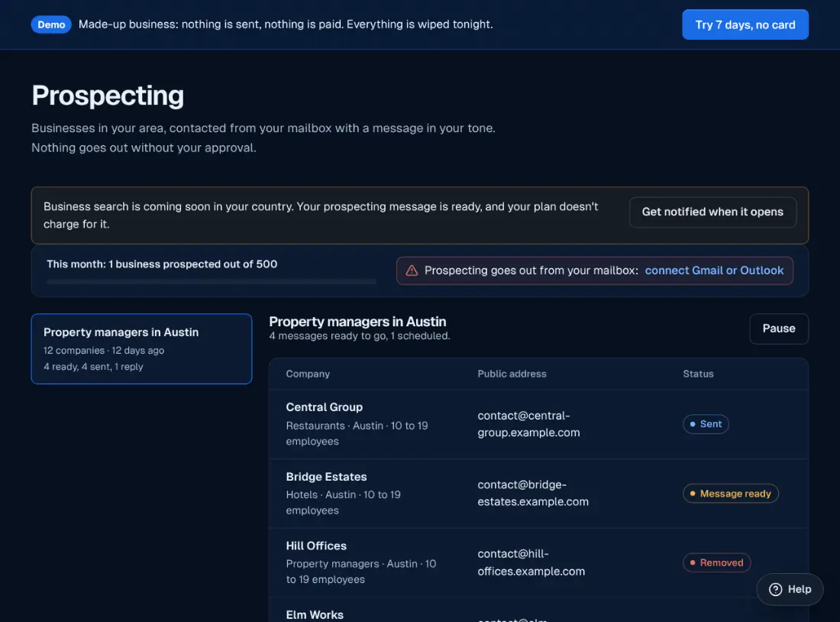Image resolution: width=840 pixels, height=622 pixels.
Task: Click the Company column header
Action: coord(308,374)
